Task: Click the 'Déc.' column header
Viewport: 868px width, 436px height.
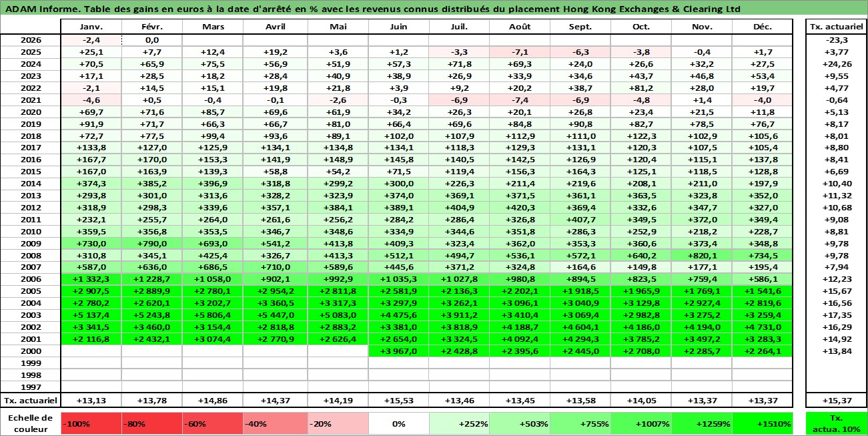Action: click(x=763, y=27)
